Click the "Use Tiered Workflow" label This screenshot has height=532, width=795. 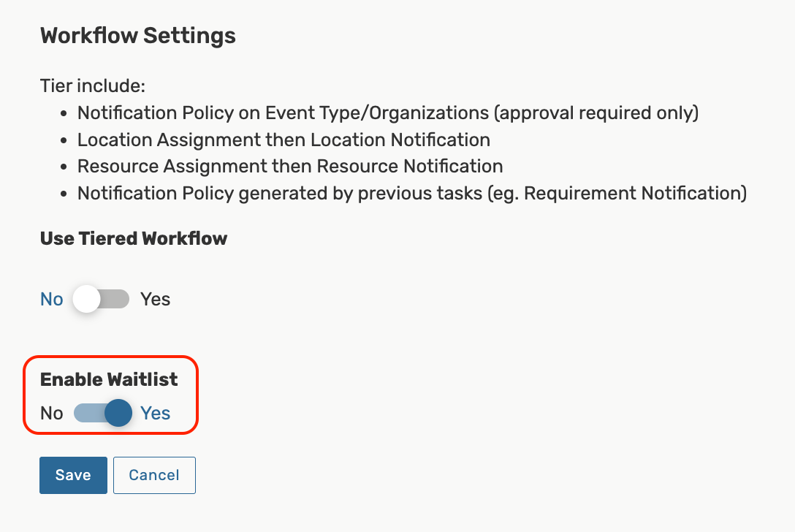tap(134, 238)
